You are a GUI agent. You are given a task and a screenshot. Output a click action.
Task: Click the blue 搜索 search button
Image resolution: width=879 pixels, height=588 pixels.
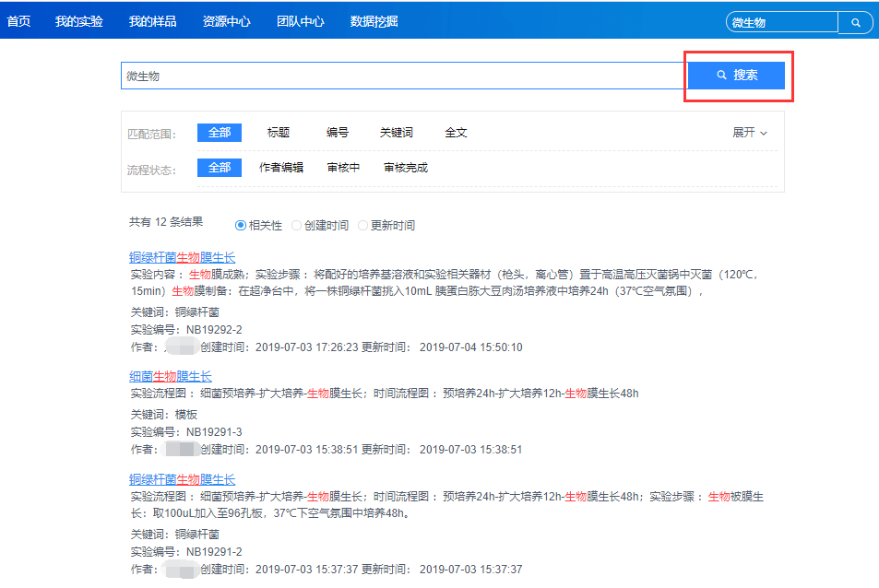pos(737,75)
